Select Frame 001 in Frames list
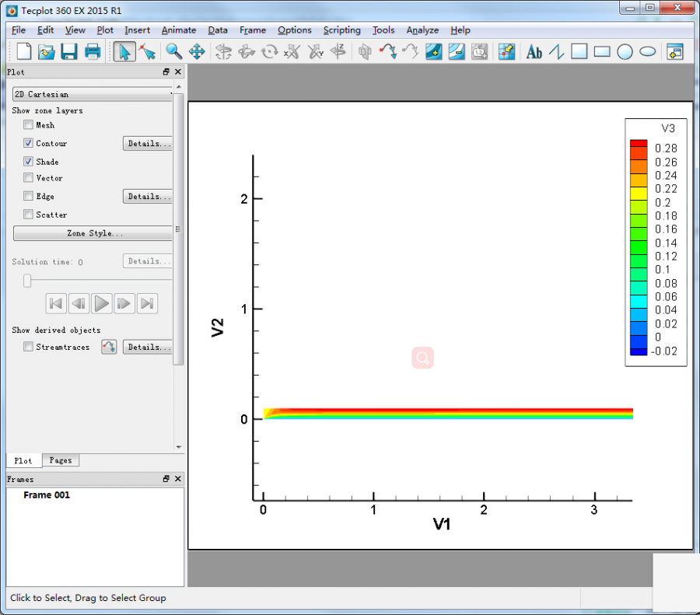This screenshot has width=700, height=615. (x=47, y=495)
